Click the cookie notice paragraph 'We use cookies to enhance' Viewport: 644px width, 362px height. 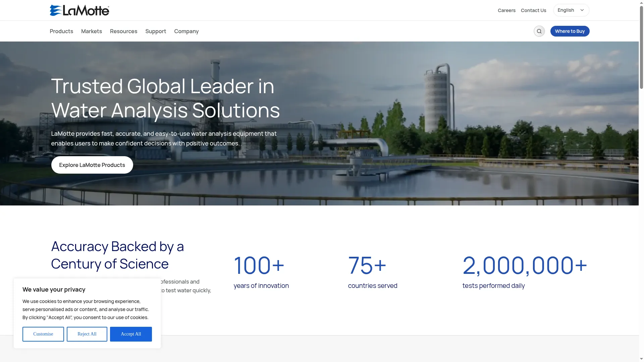pos(86,309)
